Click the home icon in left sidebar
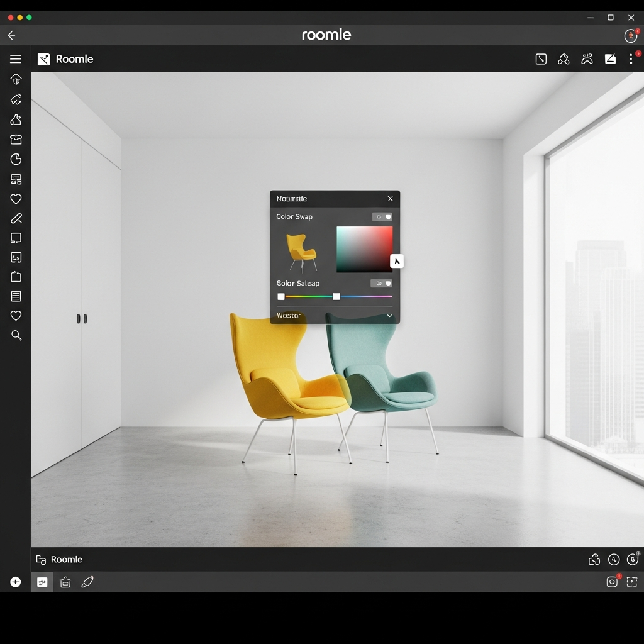This screenshot has width=644, height=644. (16, 79)
